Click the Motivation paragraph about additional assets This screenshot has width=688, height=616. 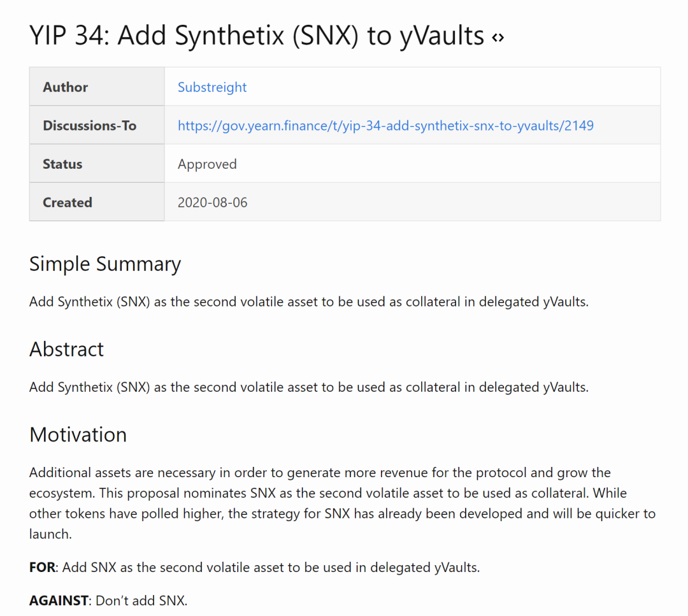(342, 503)
